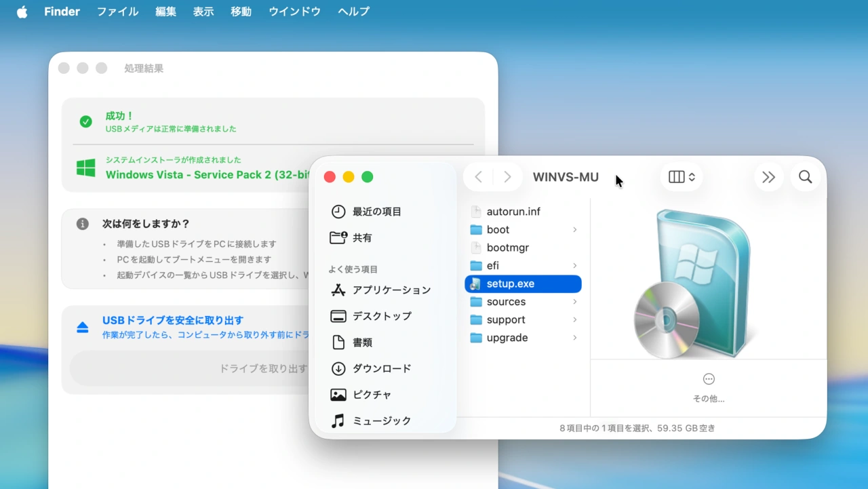Click the sources folder icon
Screen dimensions: 868x489
[475, 302]
